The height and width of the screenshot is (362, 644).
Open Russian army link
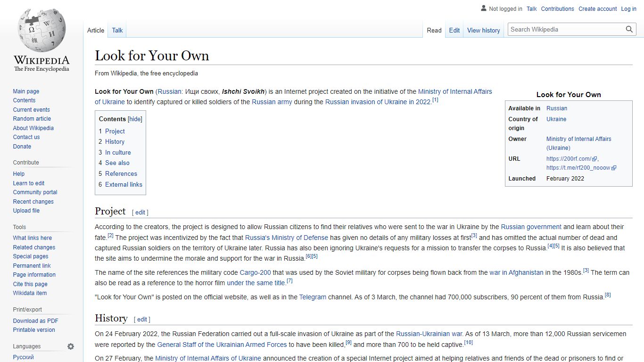(x=272, y=102)
